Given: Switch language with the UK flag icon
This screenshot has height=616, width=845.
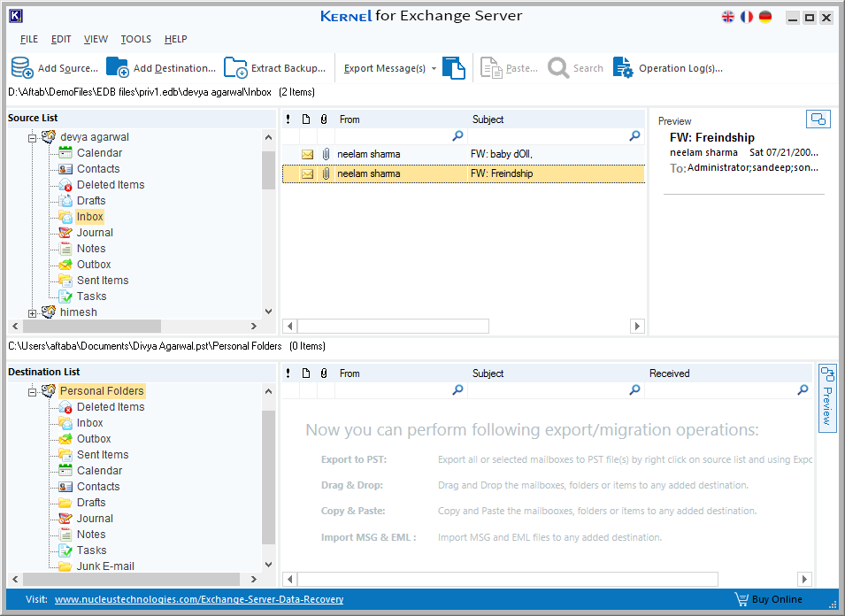Looking at the screenshot, I should pyautogui.click(x=728, y=17).
